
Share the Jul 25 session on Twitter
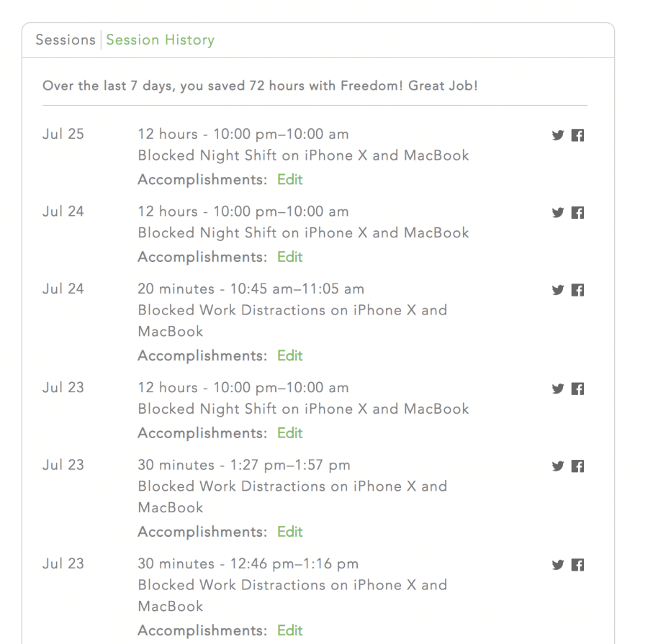(x=557, y=135)
